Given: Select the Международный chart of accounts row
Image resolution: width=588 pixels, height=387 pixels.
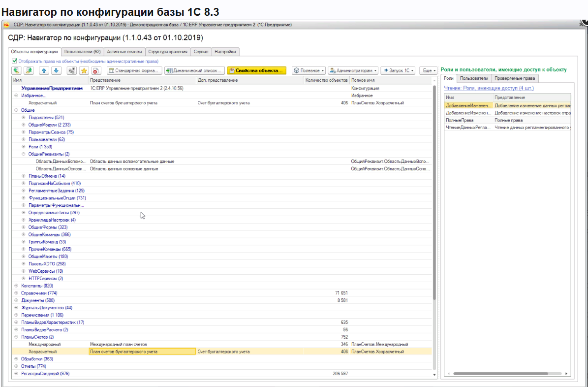Looking at the screenshot, I should (45, 344).
